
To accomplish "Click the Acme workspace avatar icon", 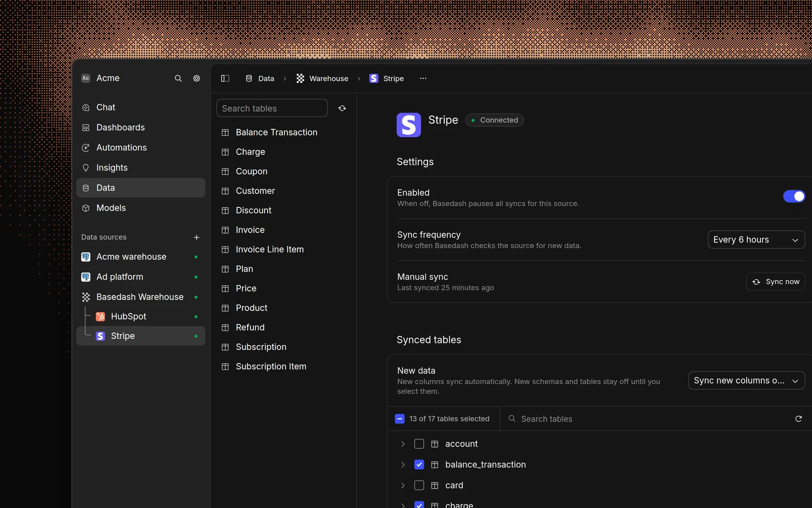I will pyautogui.click(x=86, y=78).
